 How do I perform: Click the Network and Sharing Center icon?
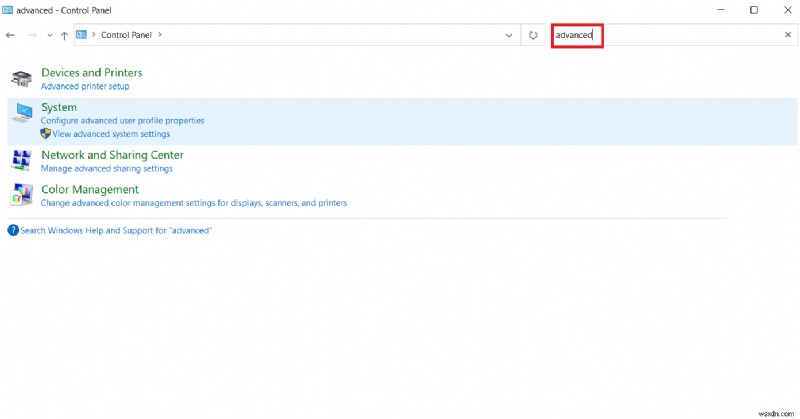(21, 160)
